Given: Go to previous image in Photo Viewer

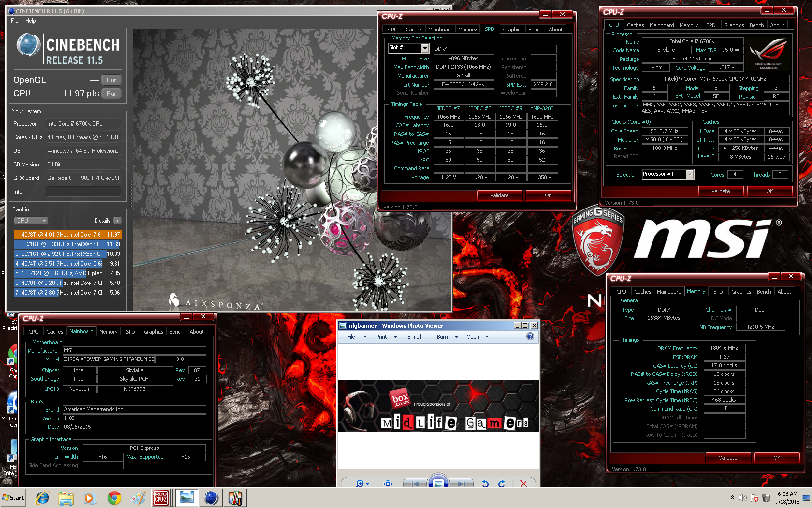Looking at the screenshot, I should (x=415, y=483).
